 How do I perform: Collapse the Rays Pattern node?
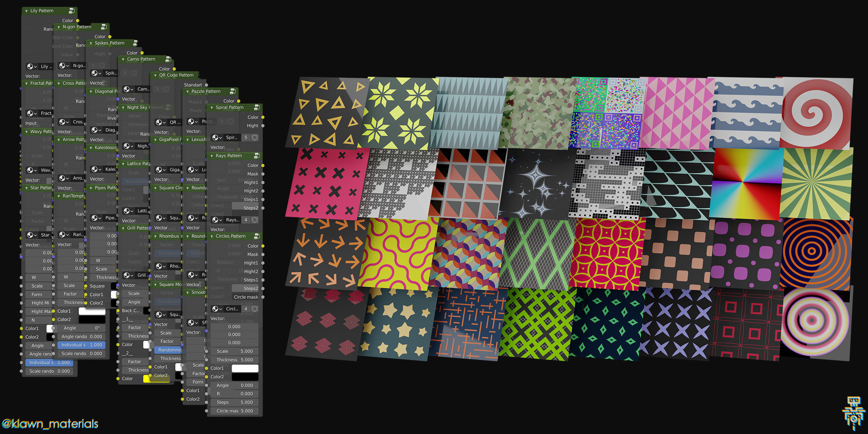(x=212, y=156)
